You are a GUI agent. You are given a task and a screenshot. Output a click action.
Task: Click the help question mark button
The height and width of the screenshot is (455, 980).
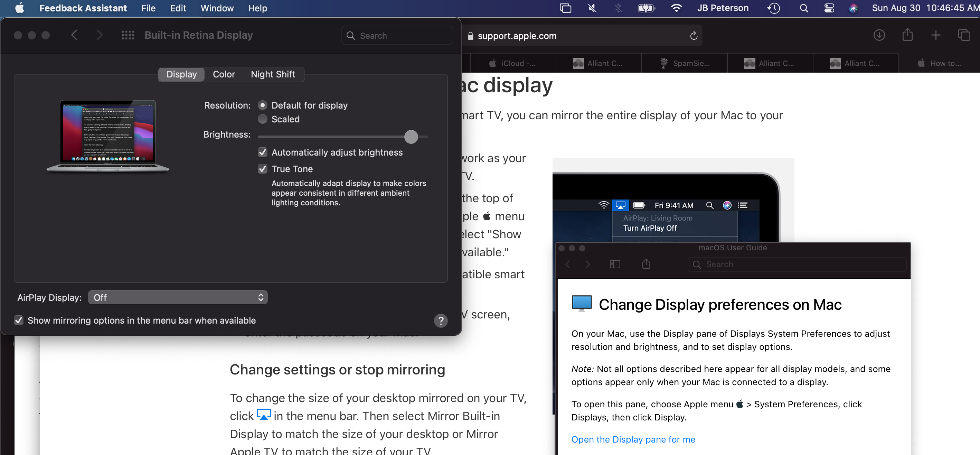tap(441, 321)
